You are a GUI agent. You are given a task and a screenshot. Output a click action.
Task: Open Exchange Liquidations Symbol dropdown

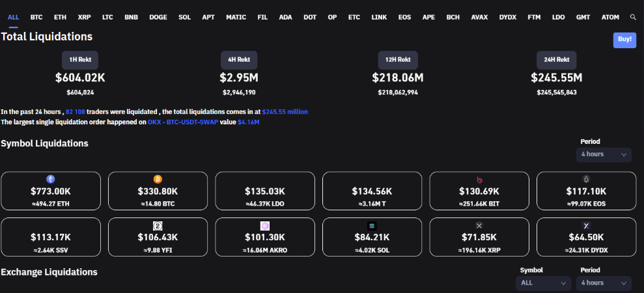[543, 283]
